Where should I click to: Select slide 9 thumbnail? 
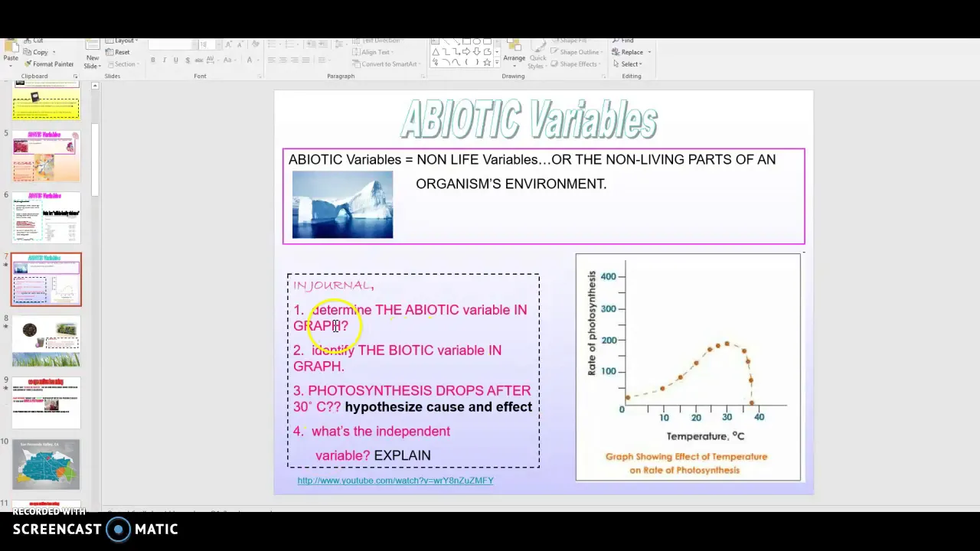(46, 403)
